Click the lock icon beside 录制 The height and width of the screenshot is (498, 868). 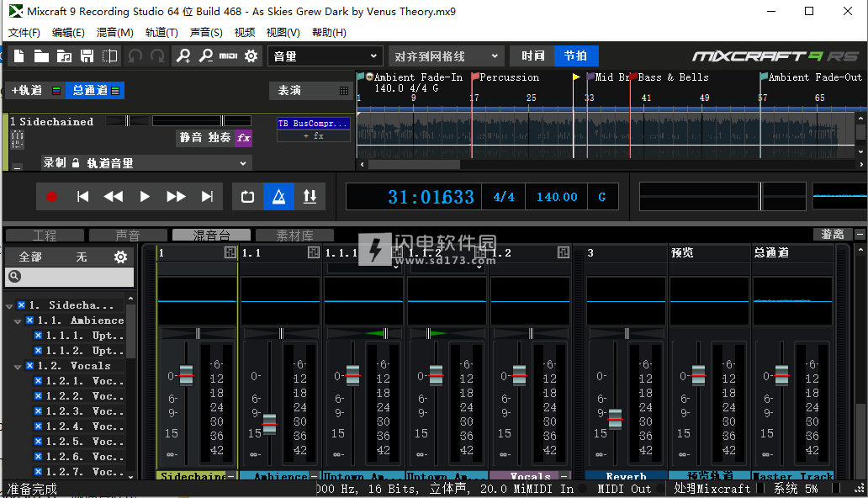click(x=76, y=163)
